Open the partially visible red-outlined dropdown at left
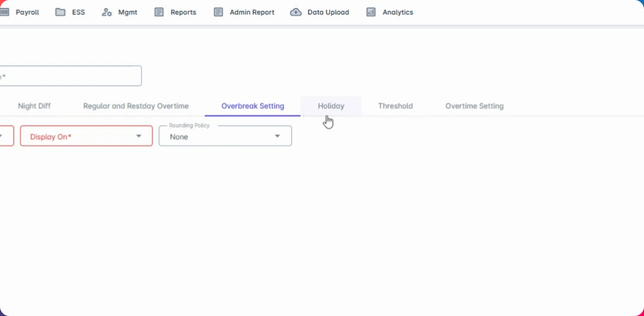Image resolution: width=644 pixels, height=316 pixels. (x=6, y=136)
